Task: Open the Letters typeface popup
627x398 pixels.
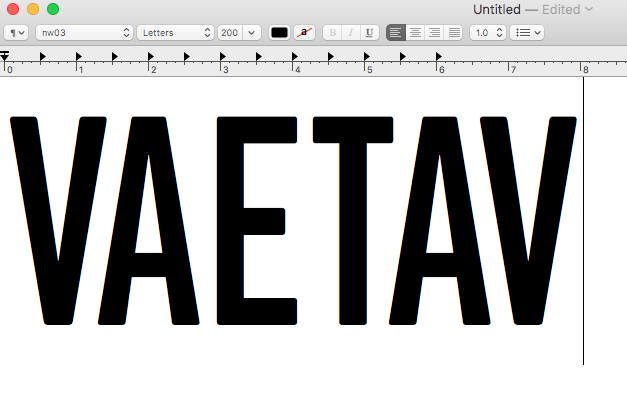Action: pyautogui.click(x=176, y=33)
